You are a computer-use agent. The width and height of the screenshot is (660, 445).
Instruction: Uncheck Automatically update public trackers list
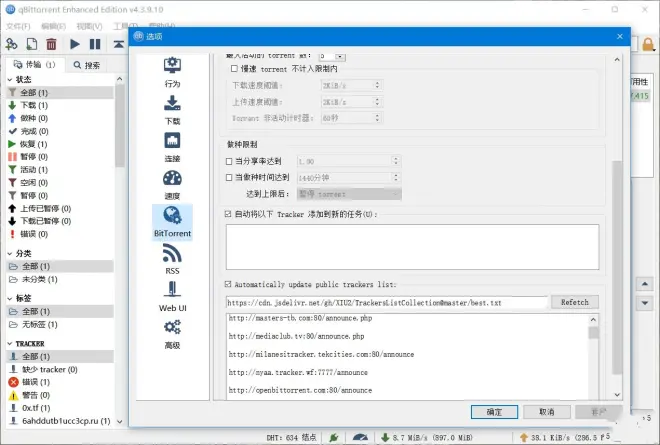[230, 285]
